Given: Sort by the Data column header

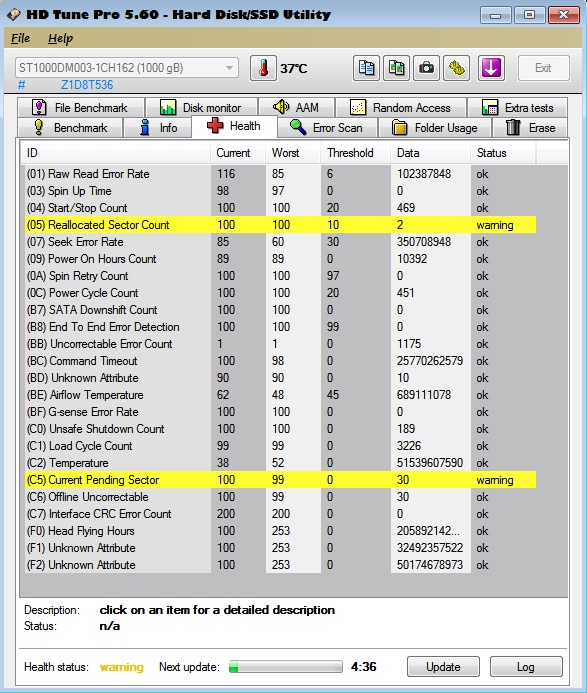Looking at the screenshot, I should pos(431,153).
